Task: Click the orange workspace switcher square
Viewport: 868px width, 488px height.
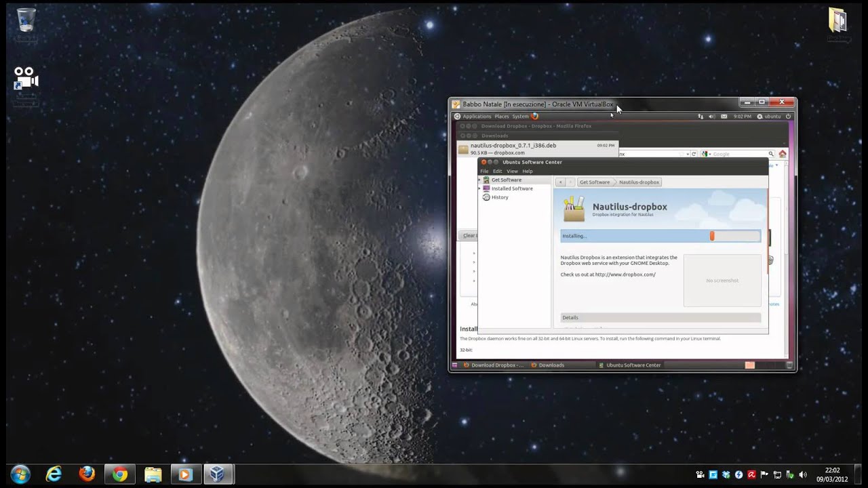Action: [x=749, y=365]
